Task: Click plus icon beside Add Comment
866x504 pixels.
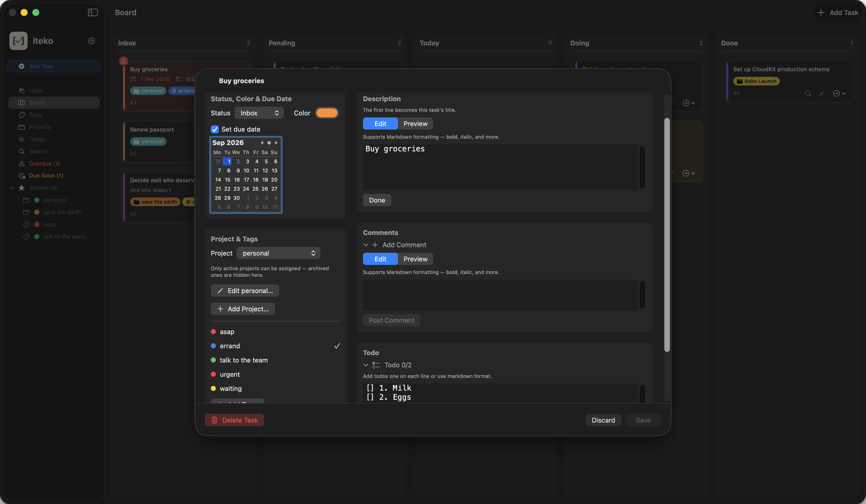Action: [375, 245]
